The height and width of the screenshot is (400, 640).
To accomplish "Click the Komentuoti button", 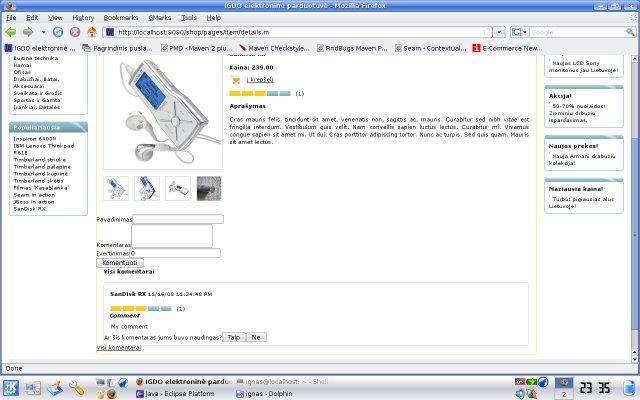I will (120, 263).
